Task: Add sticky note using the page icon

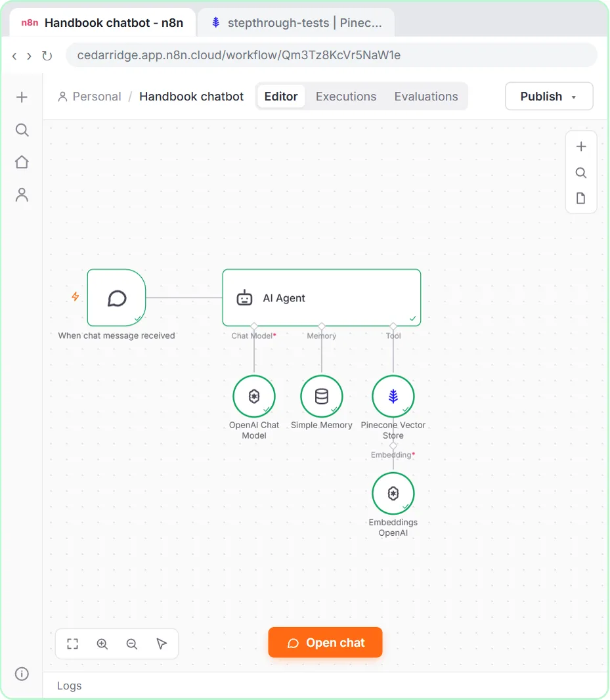Action: [x=581, y=198]
